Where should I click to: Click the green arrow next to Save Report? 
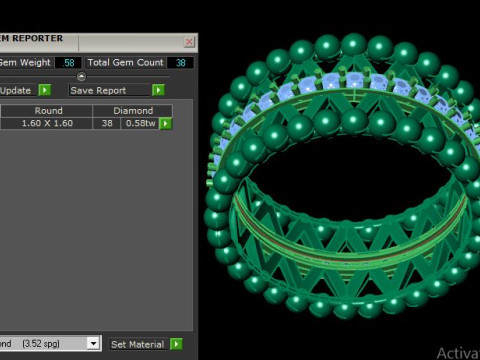[x=158, y=90]
